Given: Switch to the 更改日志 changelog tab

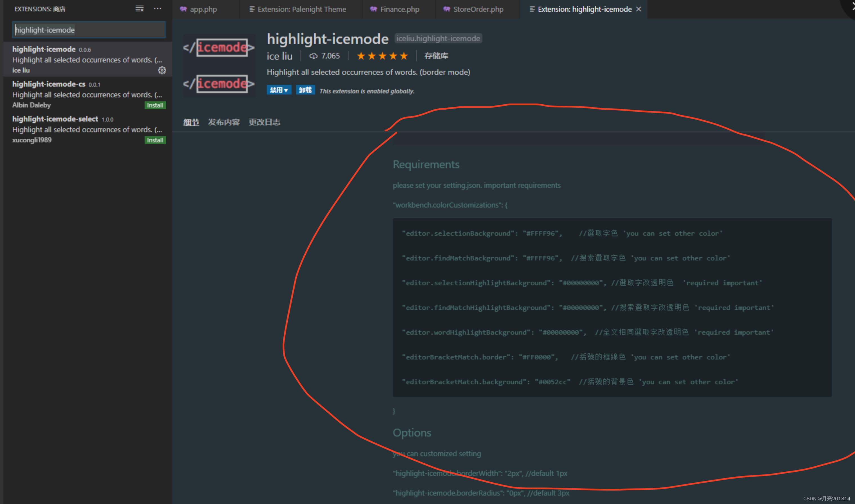Looking at the screenshot, I should pos(264,122).
